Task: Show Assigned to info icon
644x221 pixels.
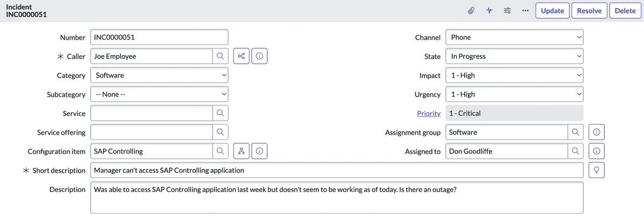Action: coord(597,151)
